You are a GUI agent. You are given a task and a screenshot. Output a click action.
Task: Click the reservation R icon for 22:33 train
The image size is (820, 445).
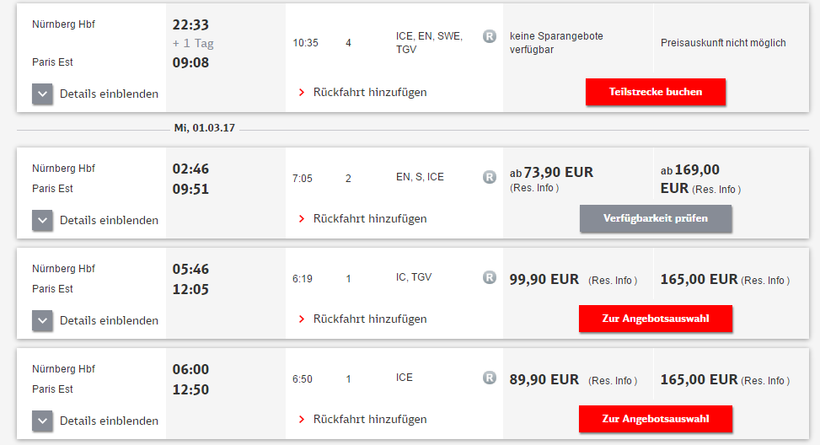489,35
